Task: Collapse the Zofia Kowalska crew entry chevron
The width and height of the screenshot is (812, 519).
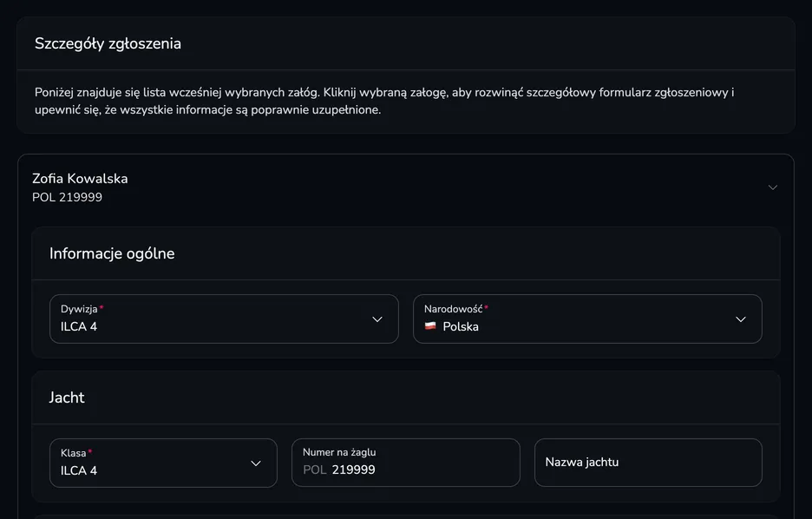Action: [x=773, y=187]
